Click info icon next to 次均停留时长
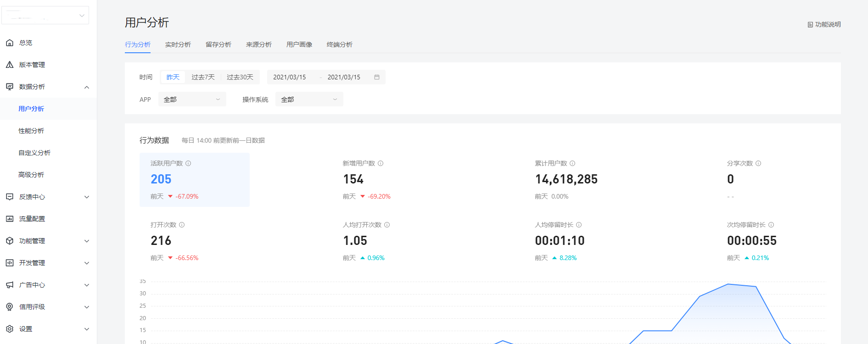 pos(771,225)
